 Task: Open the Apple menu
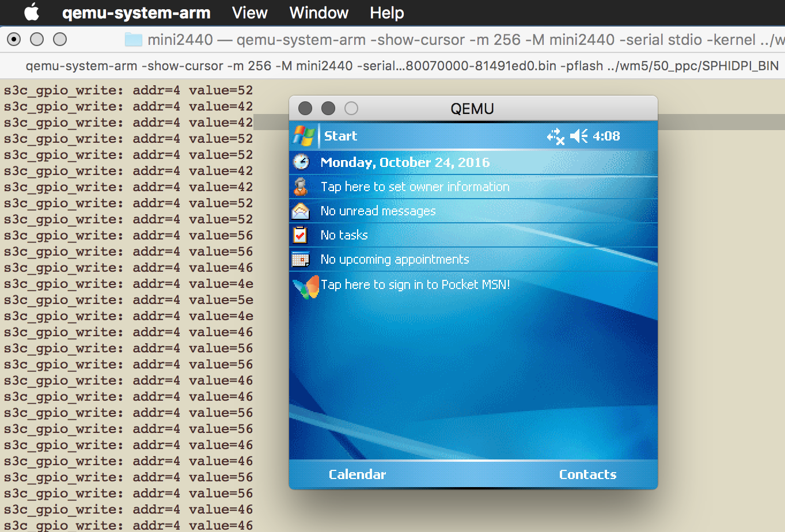(31, 12)
